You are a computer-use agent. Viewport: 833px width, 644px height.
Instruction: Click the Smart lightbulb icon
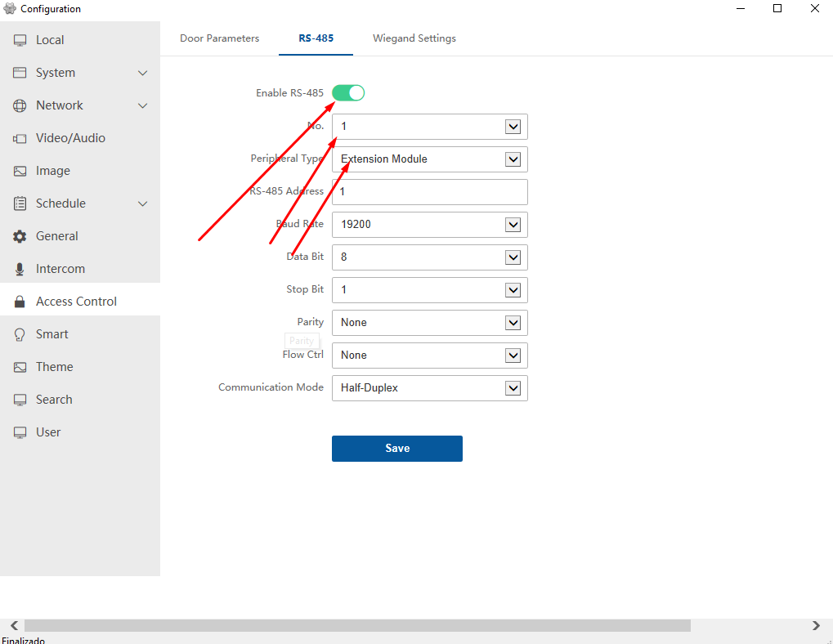(x=20, y=334)
